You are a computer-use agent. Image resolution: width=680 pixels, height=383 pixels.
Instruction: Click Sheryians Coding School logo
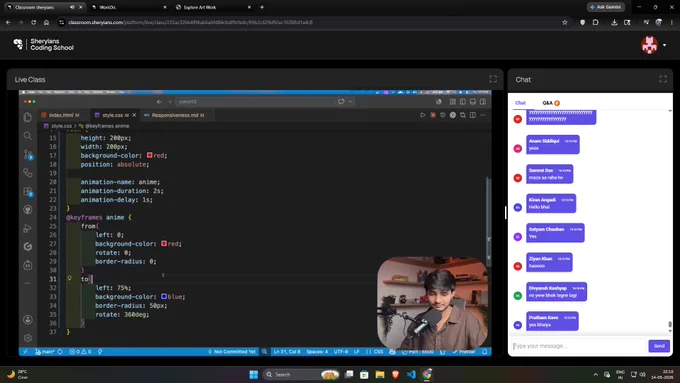click(43, 44)
